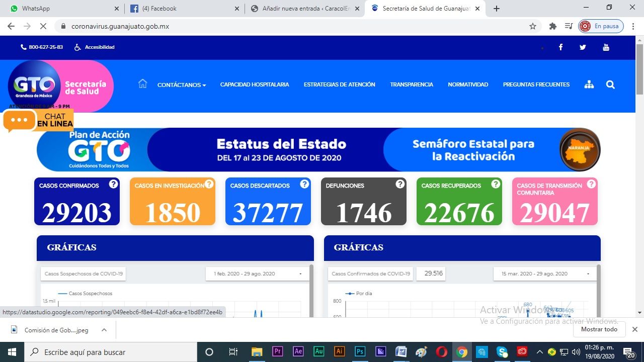This screenshot has width=644, height=362.
Task: Open Normatividad menu item
Action: tap(468, 84)
